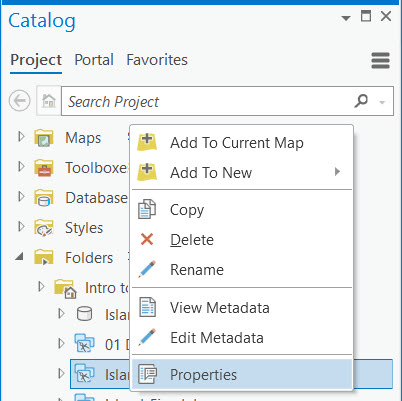Click the Toolboxes folder icon

click(44, 168)
